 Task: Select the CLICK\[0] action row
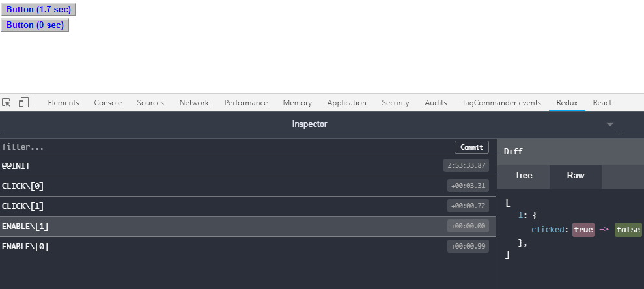click(221, 186)
